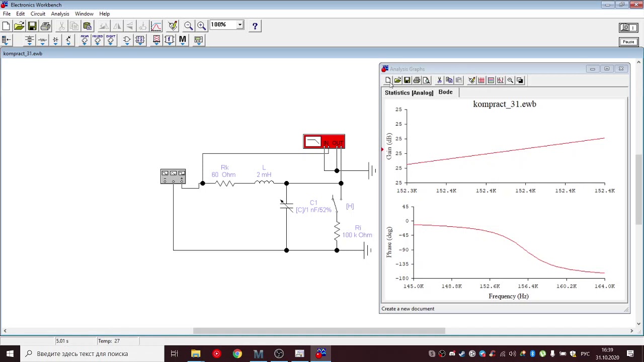Click the horizontal scrollbar of circuit workspace

pos(319,331)
